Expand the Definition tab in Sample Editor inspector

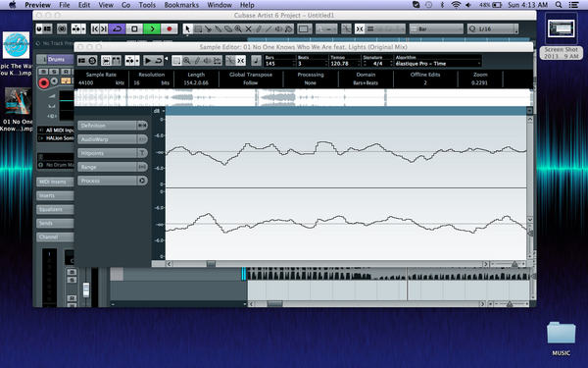[113, 126]
